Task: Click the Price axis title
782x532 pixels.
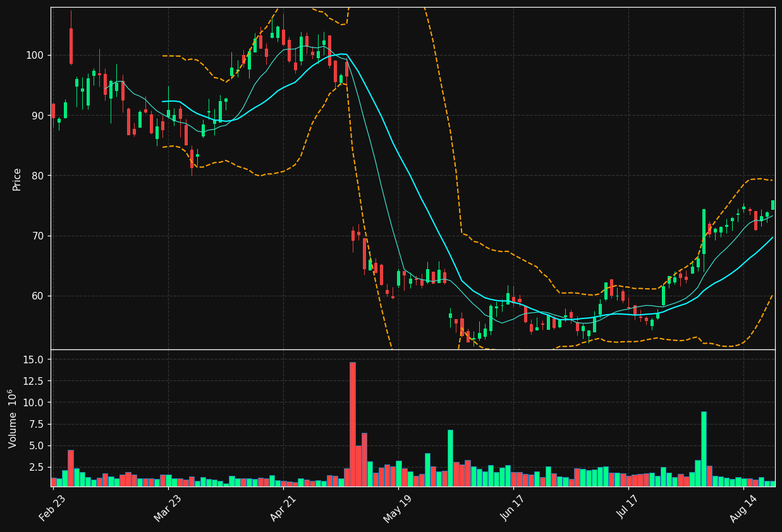Action: point(17,179)
